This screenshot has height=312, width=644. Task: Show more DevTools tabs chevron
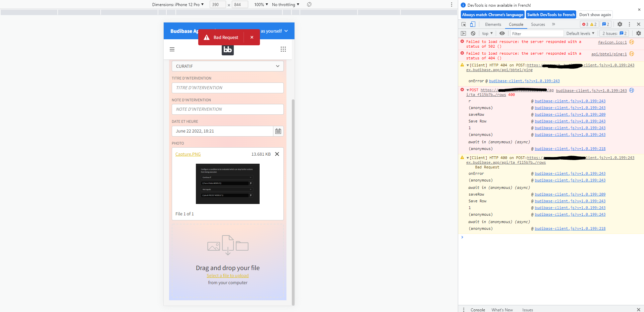pyautogui.click(x=553, y=24)
